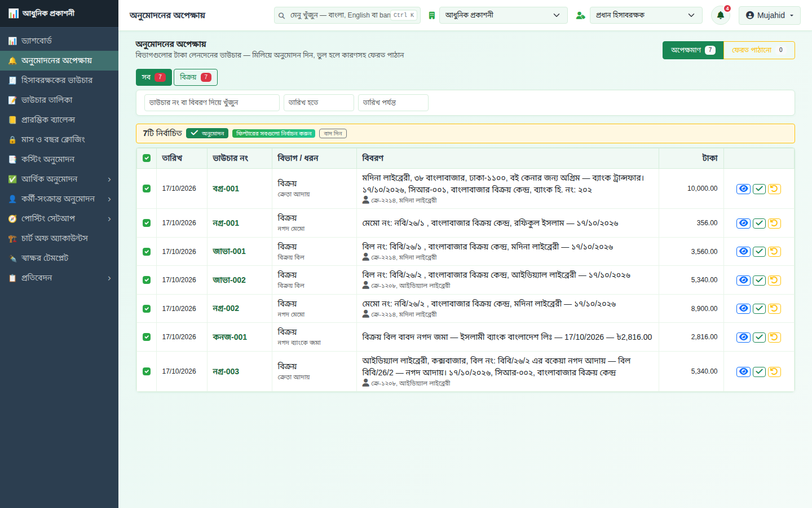Uncheck the row checkbox for নগ্র-001

[x=147, y=223]
